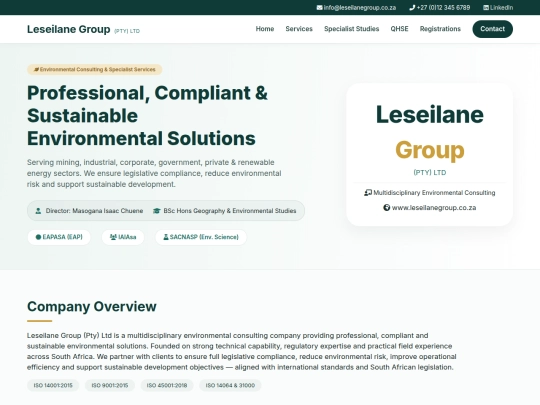Click the people icon in the IAIAsa badge
This screenshot has height=405, width=540.
(x=113, y=237)
